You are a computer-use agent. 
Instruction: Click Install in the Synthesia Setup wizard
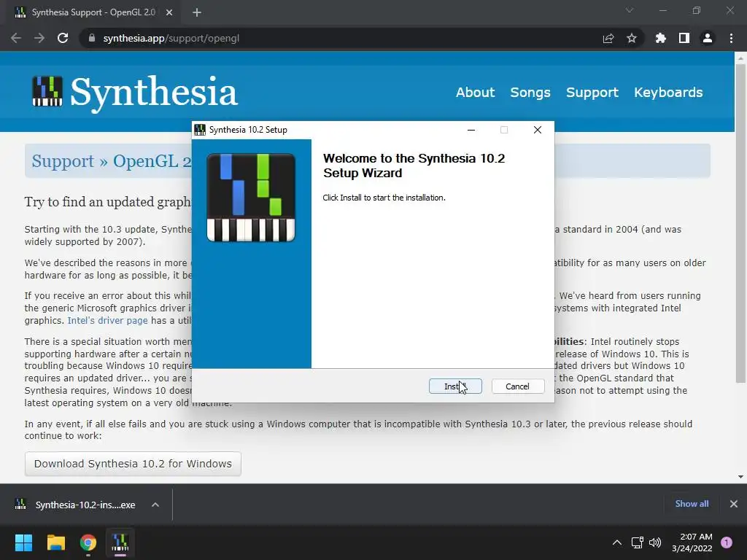click(455, 386)
